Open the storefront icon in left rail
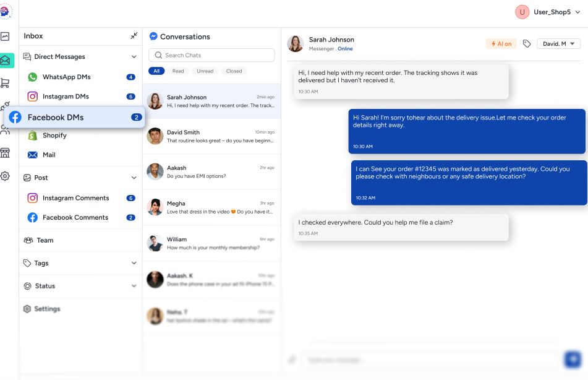The image size is (588, 380). [x=5, y=153]
